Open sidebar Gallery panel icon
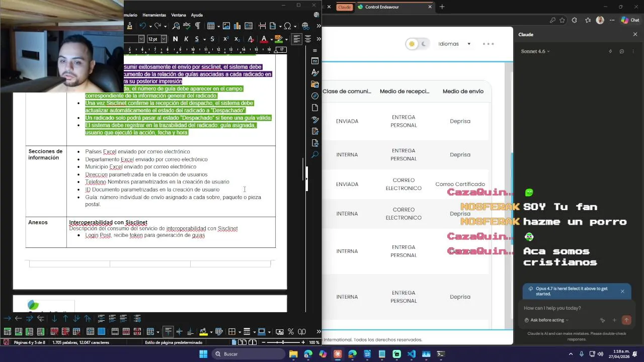Screen dimensions: 644x362 click(x=315, y=84)
